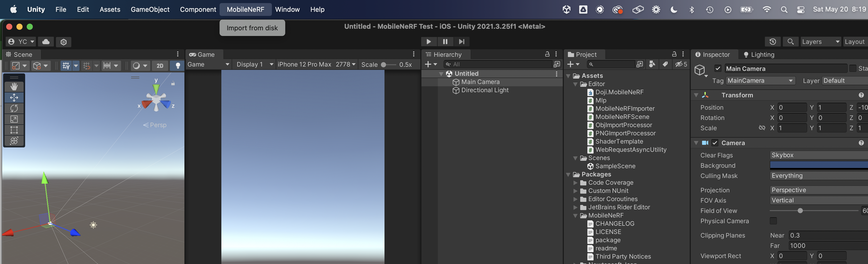868x264 pixels.
Task: Select the Scale tool in Scene view
Action: (x=14, y=119)
